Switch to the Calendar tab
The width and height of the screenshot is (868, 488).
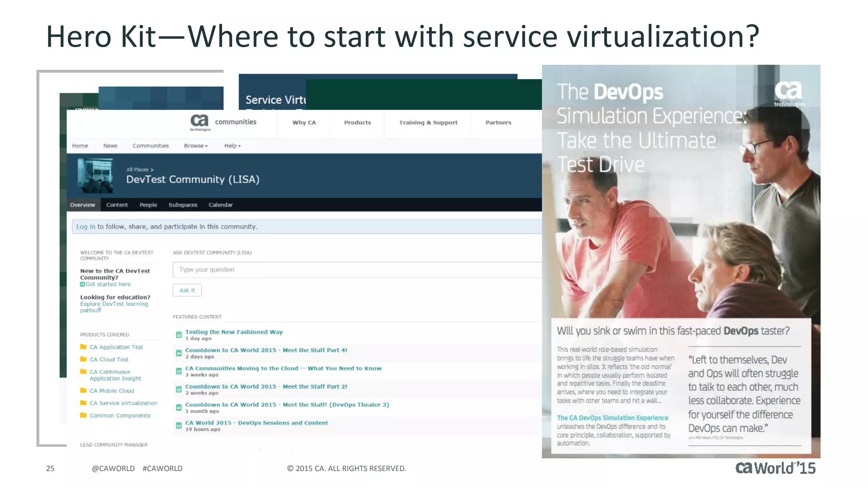[221, 205]
